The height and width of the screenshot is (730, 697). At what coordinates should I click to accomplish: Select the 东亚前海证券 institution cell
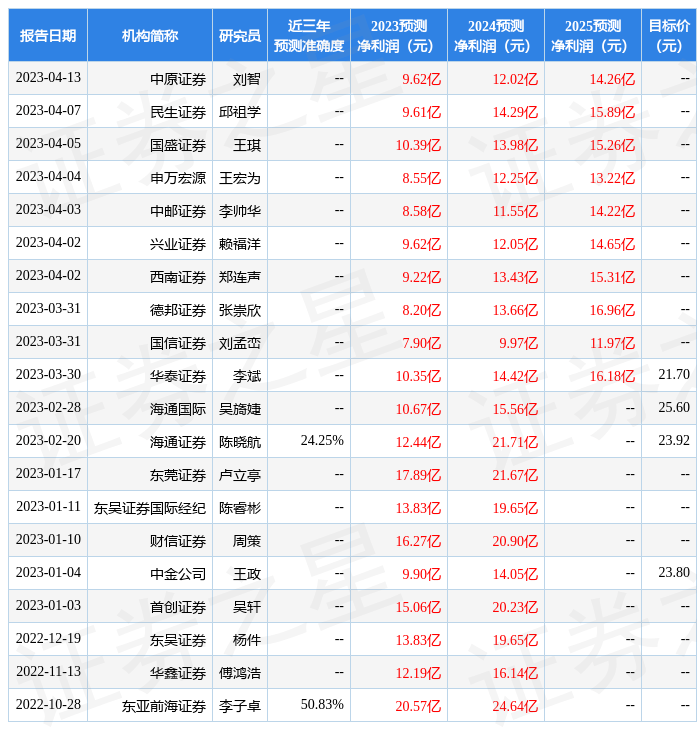click(164, 706)
